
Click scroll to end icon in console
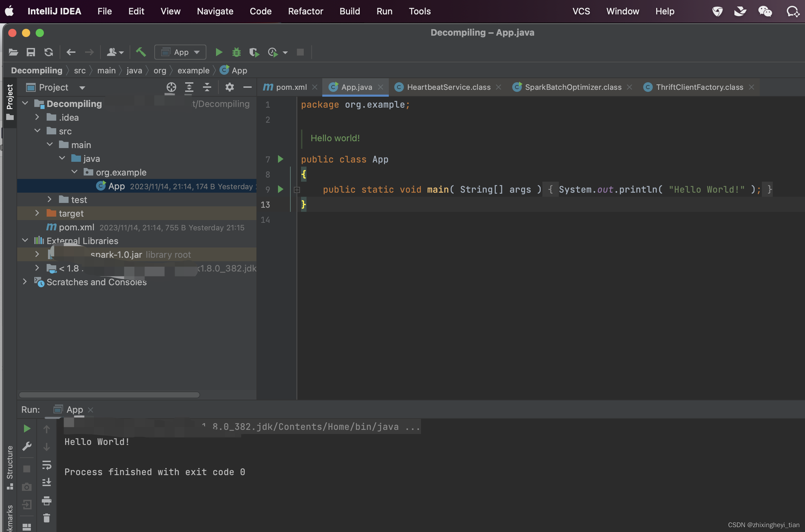[x=47, y=482]
